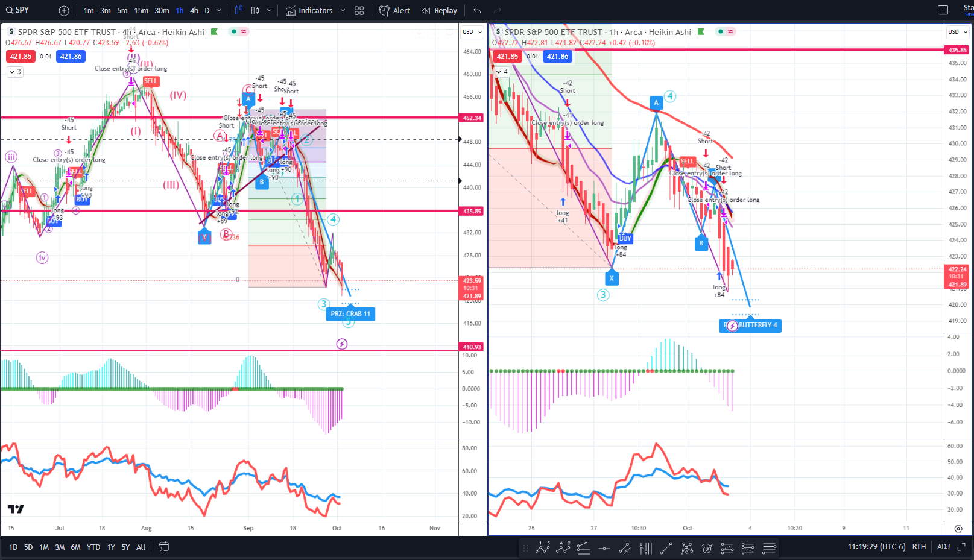
Task: Set date range to All
Action: click(x=141, y=547)
